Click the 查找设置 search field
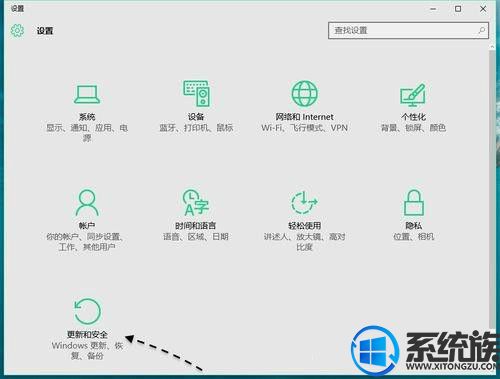This screenshot has width=500, height=379. pyautogui.click(x=408, y=31)
